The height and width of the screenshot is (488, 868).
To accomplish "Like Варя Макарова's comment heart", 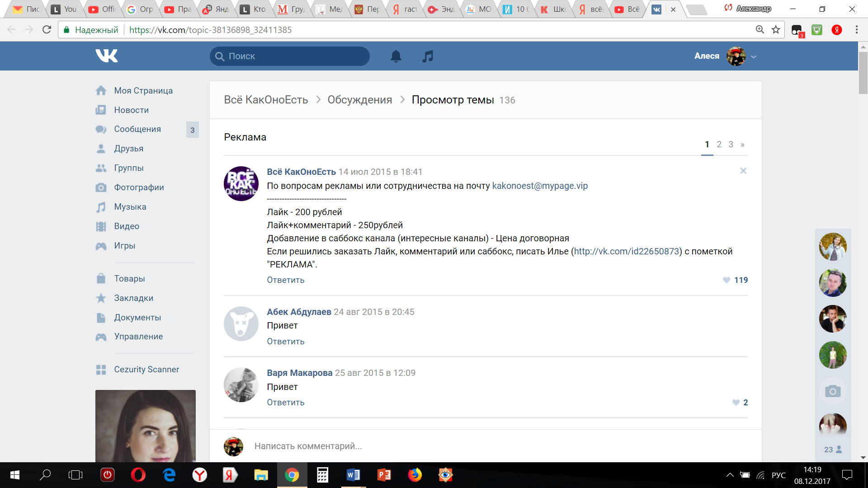I will [x=736, y=403].
